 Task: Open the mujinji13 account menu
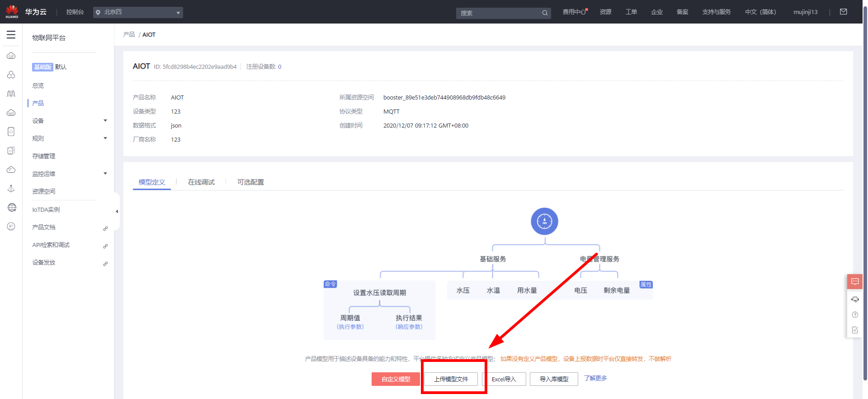click(x=805, y=12)
